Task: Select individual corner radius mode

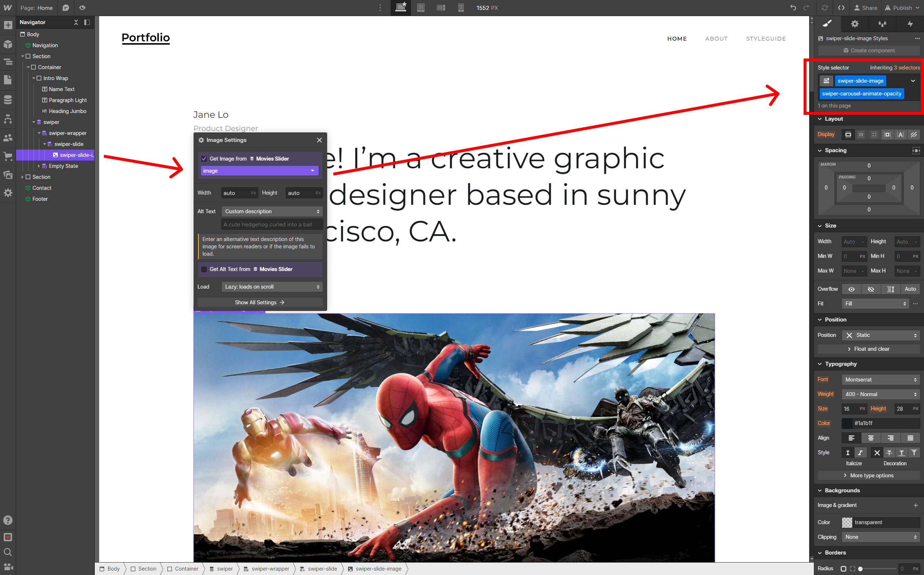Action: 853,568
